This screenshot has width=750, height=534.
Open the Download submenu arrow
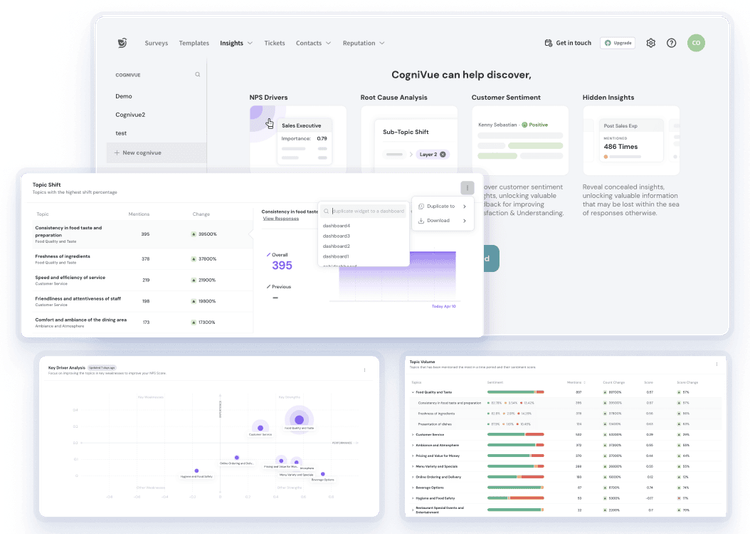coord(464,221)
